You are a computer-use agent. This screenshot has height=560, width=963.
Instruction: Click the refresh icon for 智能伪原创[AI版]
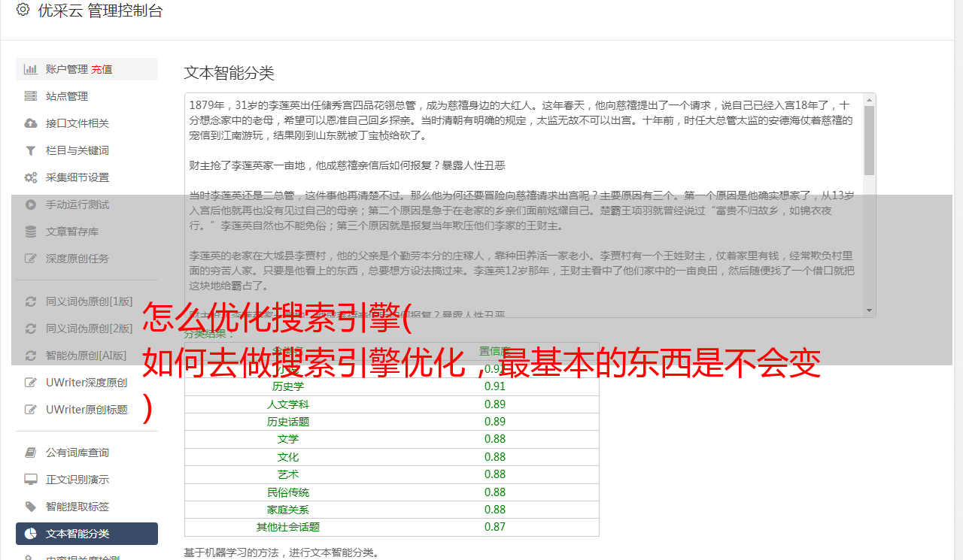[31, 356]
